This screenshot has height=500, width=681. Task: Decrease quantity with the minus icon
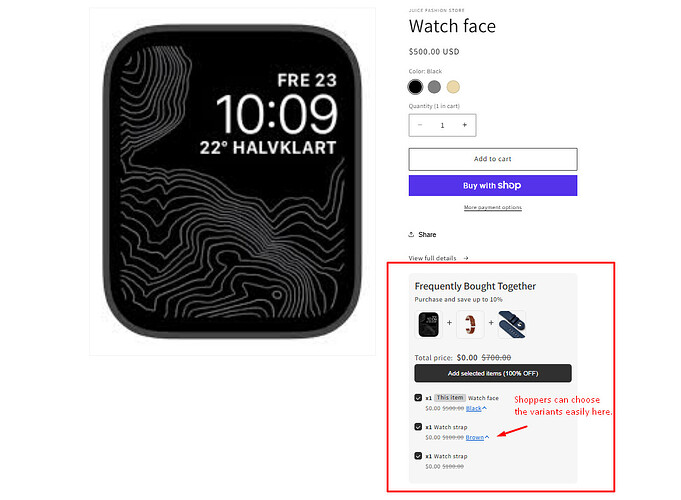(x=420, y=125)
